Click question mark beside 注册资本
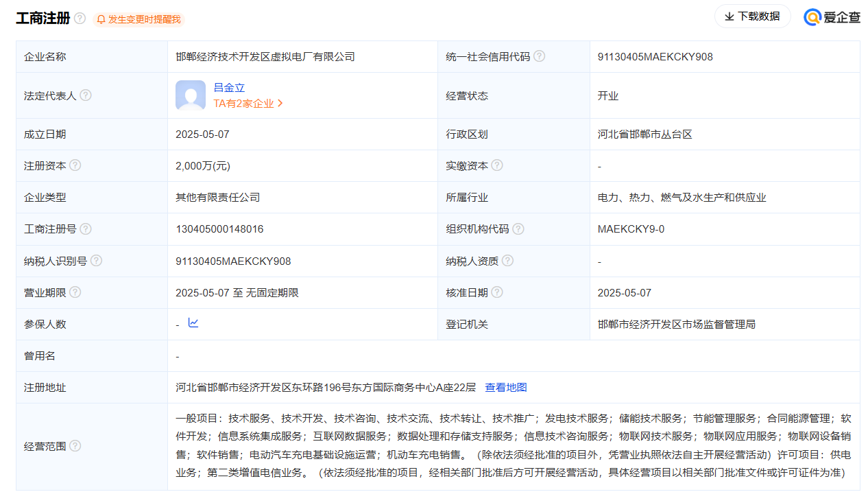 75,165
